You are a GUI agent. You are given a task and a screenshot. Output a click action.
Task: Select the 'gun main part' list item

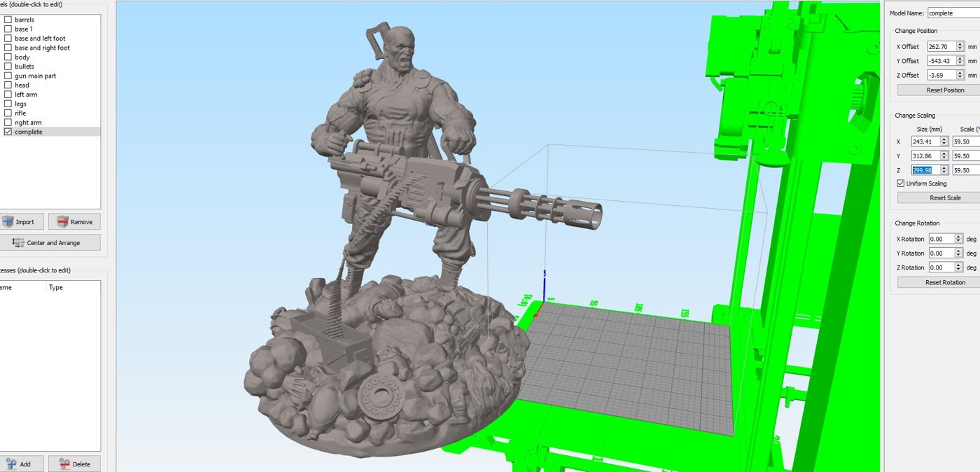pyautogui.click(x=50, y=76)
